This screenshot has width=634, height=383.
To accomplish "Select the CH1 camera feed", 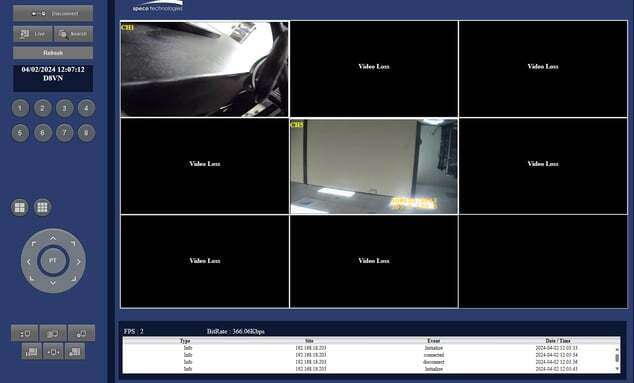I will tap(205, 69).
